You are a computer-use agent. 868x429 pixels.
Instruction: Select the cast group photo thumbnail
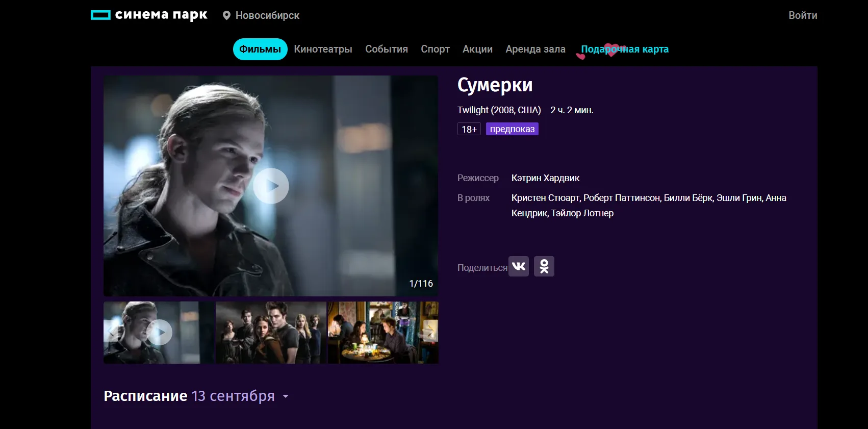coord(271,333)
